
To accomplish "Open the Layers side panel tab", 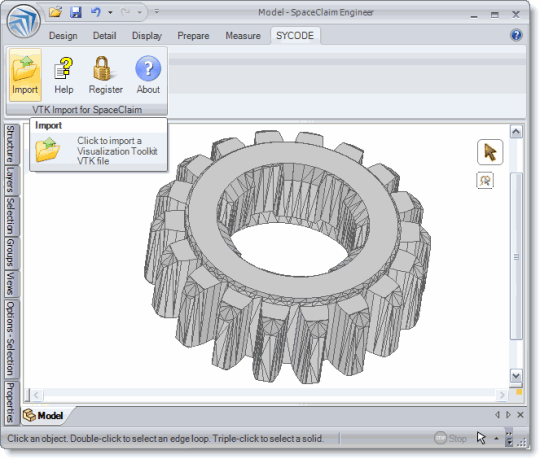I will coord(11,180).
